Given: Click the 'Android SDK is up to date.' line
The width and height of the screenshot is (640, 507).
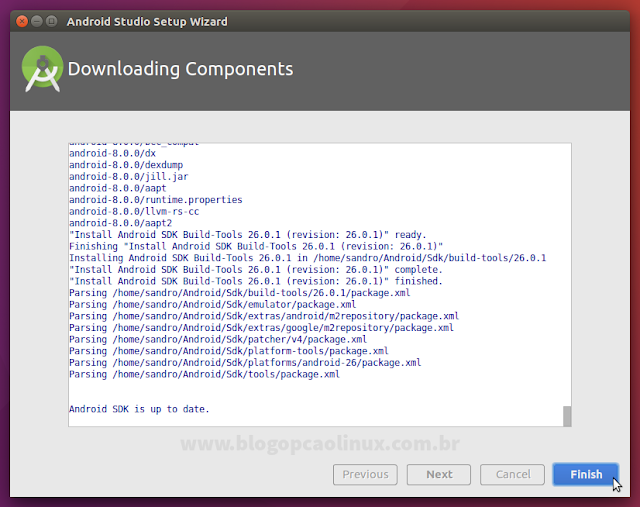Looking at the screenshot, I should pyautogui.click(x=139, y=409).
